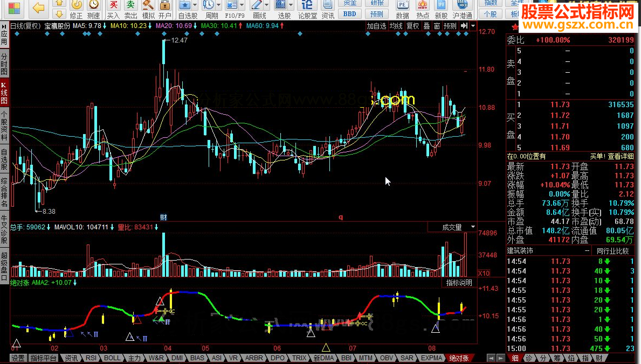Screen dimensions: 641x364
Task: Select the EXPMA indicator tab
Action: [x=432, y=358]
